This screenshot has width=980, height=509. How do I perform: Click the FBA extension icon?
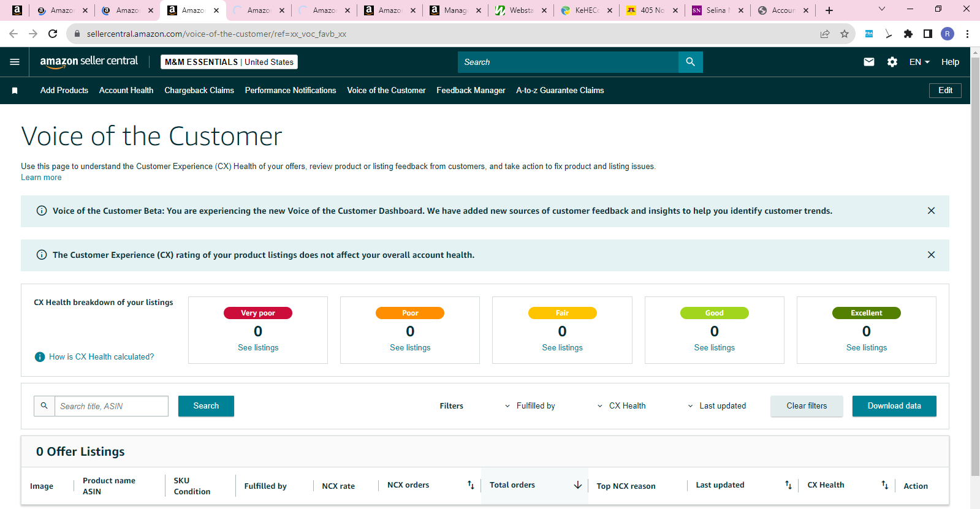(x=869, y=34)
